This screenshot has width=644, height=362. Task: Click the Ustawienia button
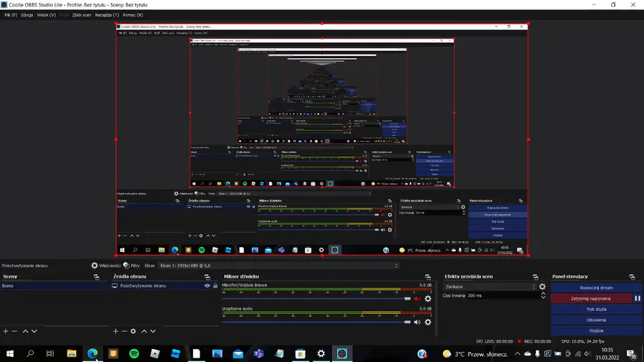(x=596, y=320)
